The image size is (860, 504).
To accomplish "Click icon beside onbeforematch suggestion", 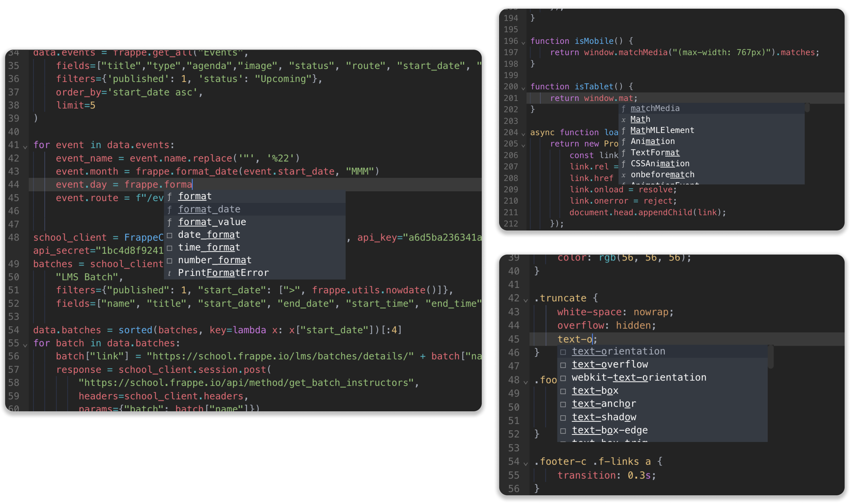I will (623, 175).
